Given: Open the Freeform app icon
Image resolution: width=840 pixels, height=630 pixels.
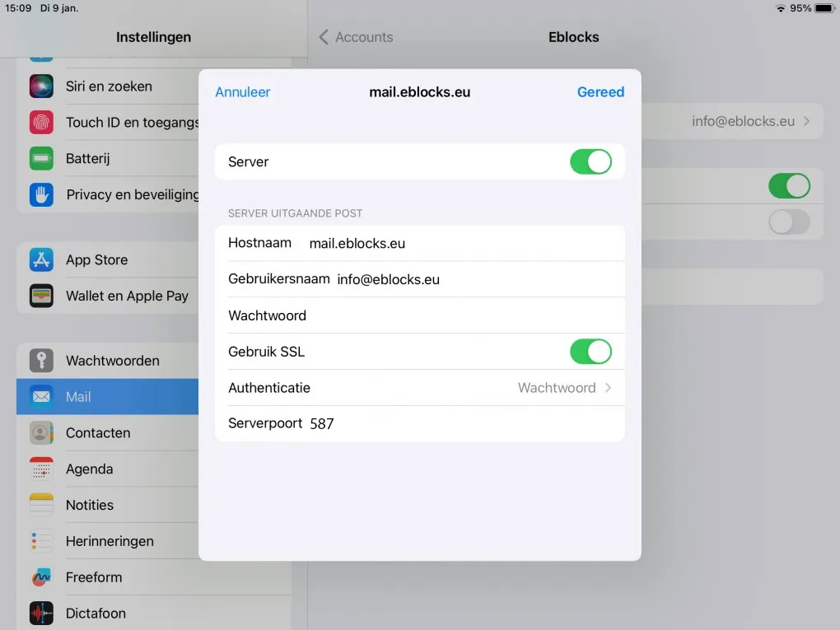Looking at the screenshot, I should (x=41, y=577).
